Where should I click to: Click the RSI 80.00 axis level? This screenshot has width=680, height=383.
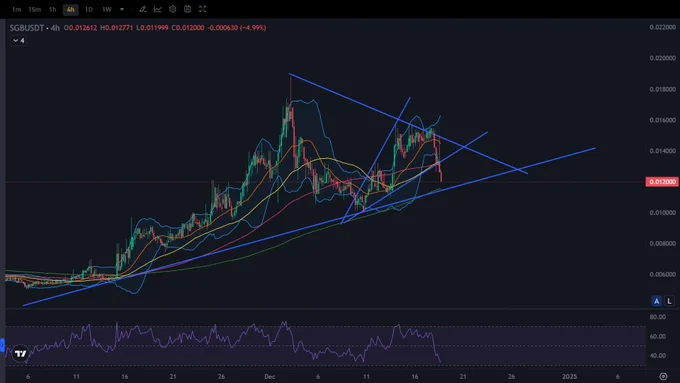tap(658, 317)
